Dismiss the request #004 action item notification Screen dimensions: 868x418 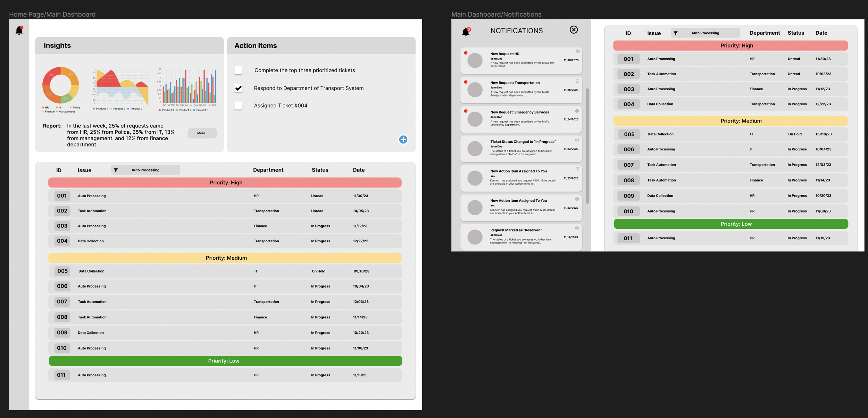(577, 169)
